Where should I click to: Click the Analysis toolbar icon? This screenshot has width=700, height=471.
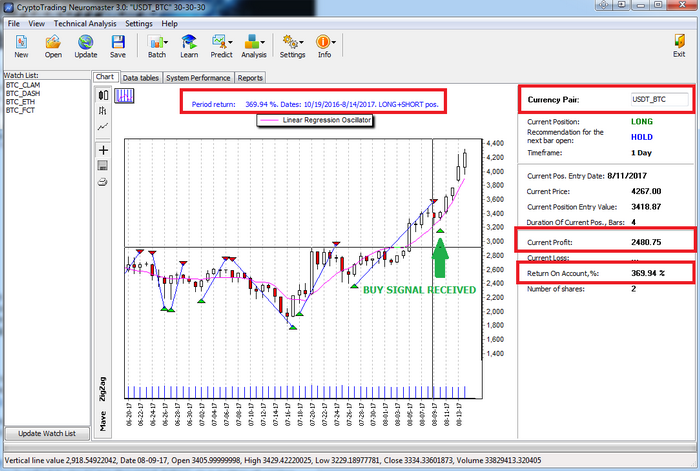[x=251, y=42]
